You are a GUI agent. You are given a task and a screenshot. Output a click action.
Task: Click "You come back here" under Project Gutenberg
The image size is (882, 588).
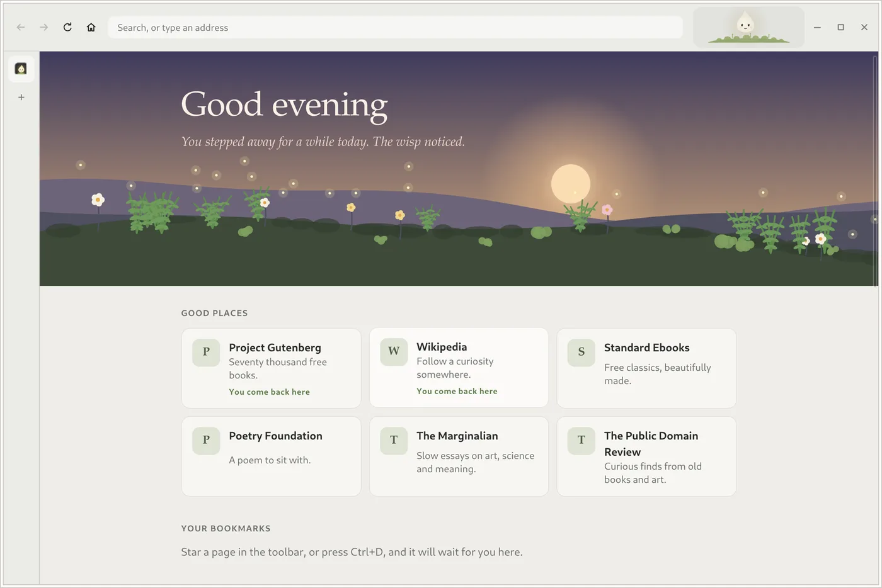click(270, 392)
